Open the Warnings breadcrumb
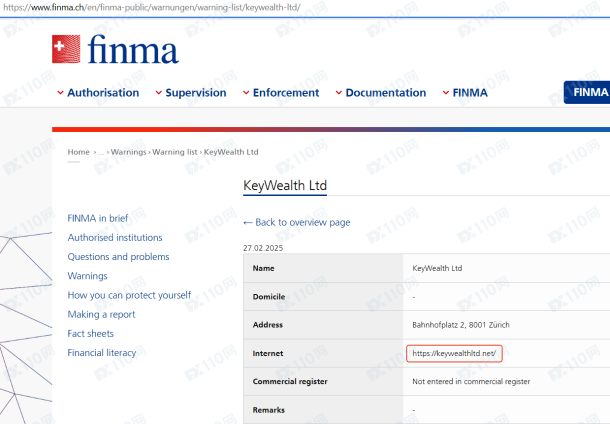Image resolution: width=610 pixels, height=424 pixels. (x=128, y=152)
